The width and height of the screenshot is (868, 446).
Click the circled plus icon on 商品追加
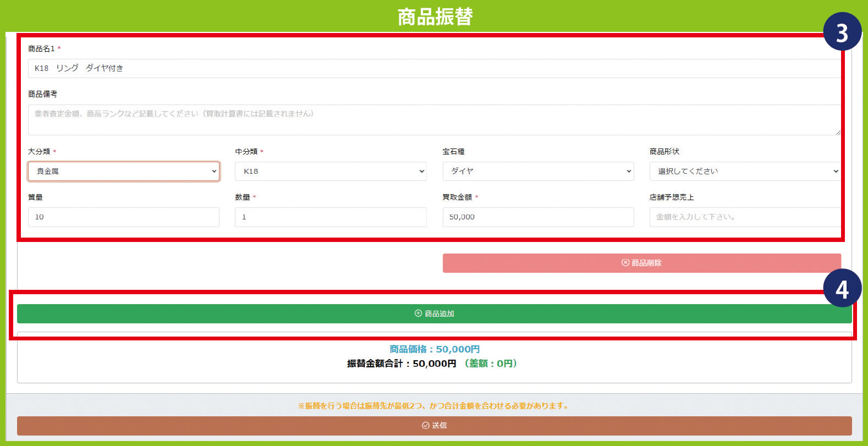click(x=418, y=313)
